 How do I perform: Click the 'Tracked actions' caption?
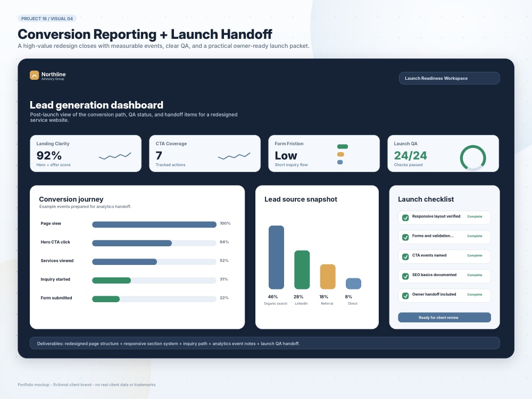170,164
